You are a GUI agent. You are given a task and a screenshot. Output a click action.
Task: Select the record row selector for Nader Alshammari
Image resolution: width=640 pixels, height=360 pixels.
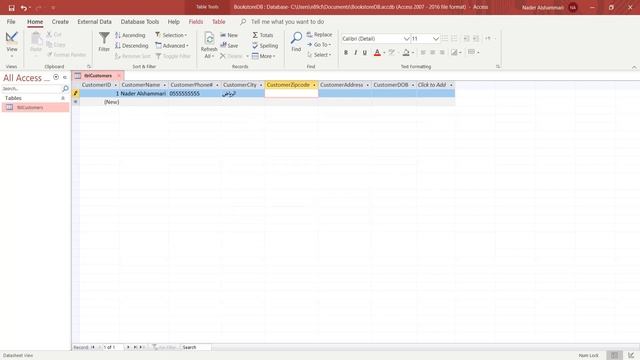click(x=76, y=93)
